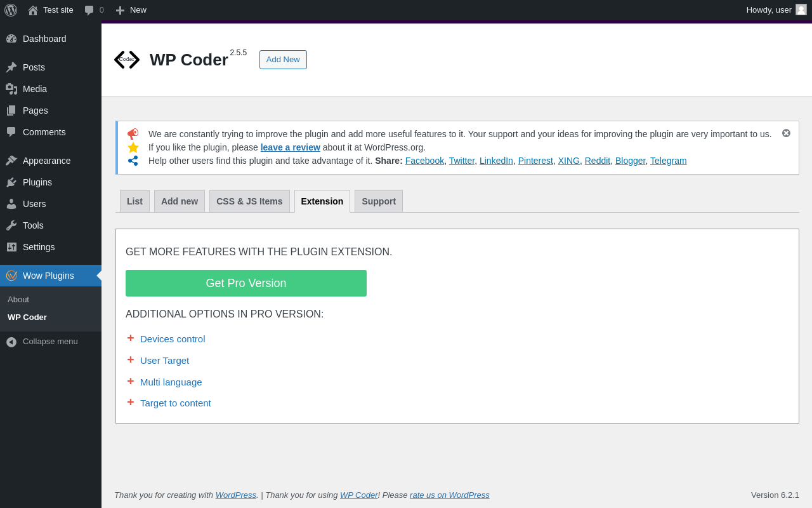This screenshot has width=812, height=508.
Task: Click the Settings sliders icon
Action: click(11, 247)
